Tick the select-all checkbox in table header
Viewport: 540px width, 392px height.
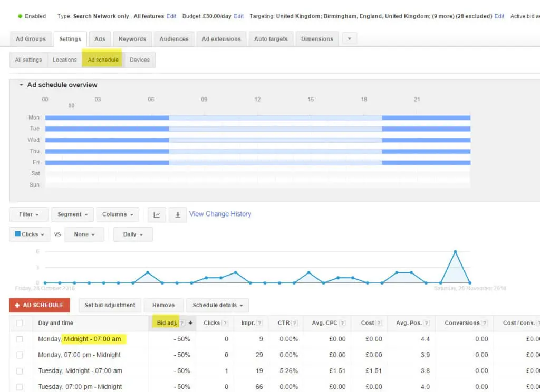pos(20,323)
